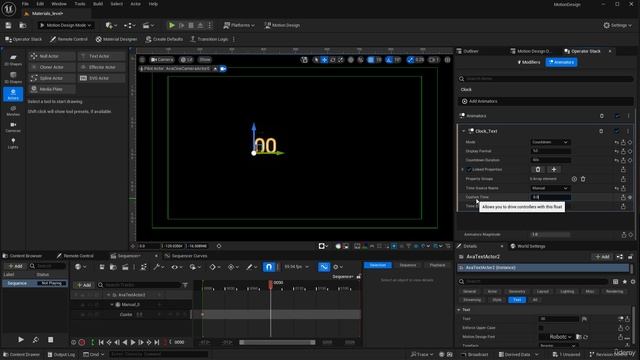Click Create Defaults in the toolbar
Image resolution: width=640 pixels, height=360 pixels.
(164, 39)
